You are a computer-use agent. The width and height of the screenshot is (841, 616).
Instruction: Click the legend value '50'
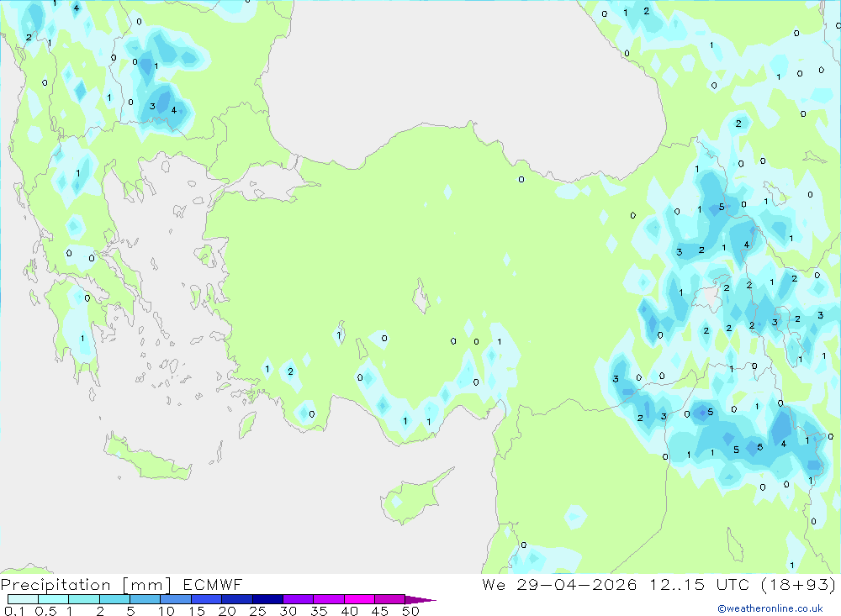(x=410, y=611)
